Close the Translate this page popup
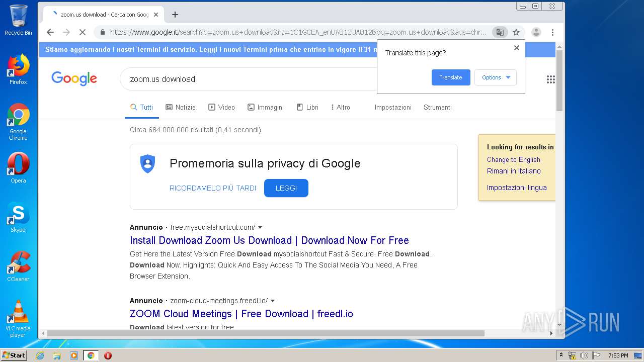The width and height of the screenshot is (644, 362). [x=516, y=48]
